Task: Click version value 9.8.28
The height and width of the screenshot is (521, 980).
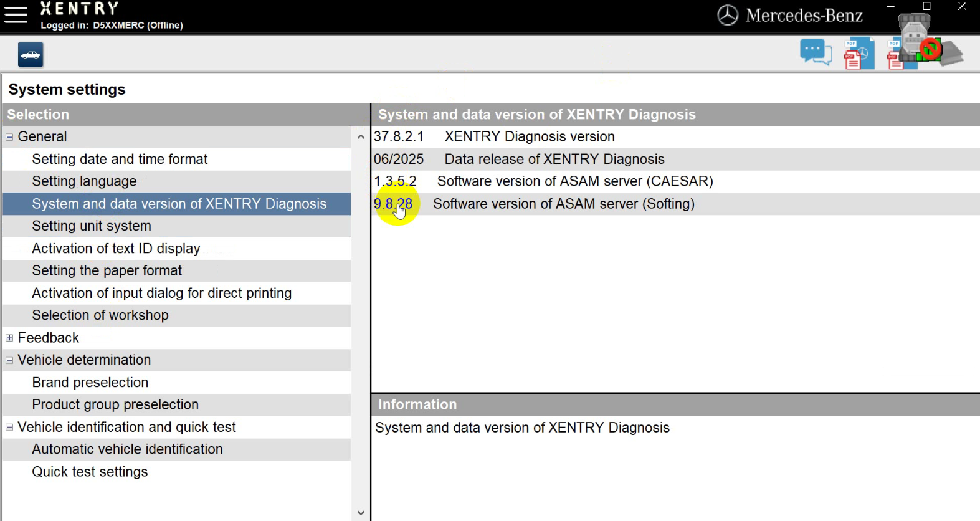Action: [x=393, y=204]
